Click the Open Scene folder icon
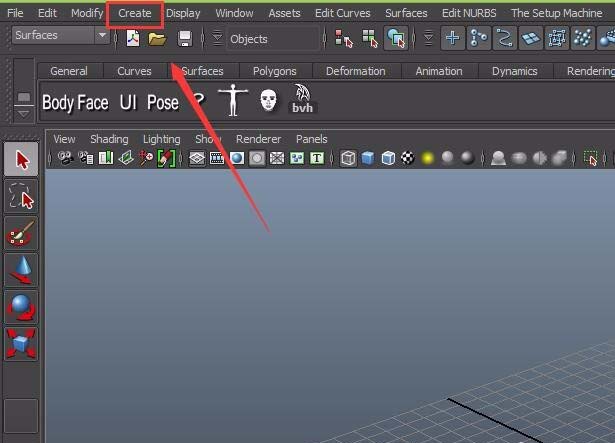Viewport: 615px width, 443px height. (x=157, y=38)
